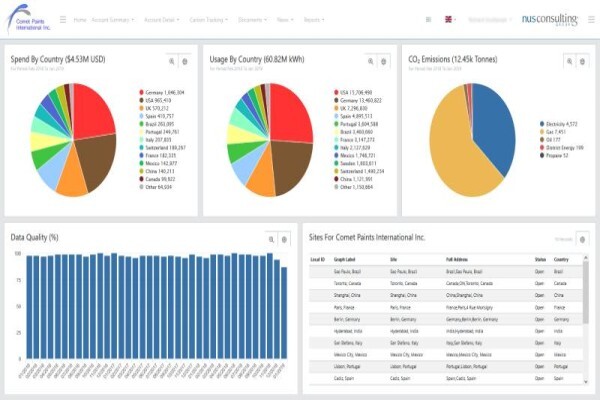Click the Gas color swatch in the CO2 legend
Image resolution: width=600 pixels, height=400 pixels.
click(542, 132)
